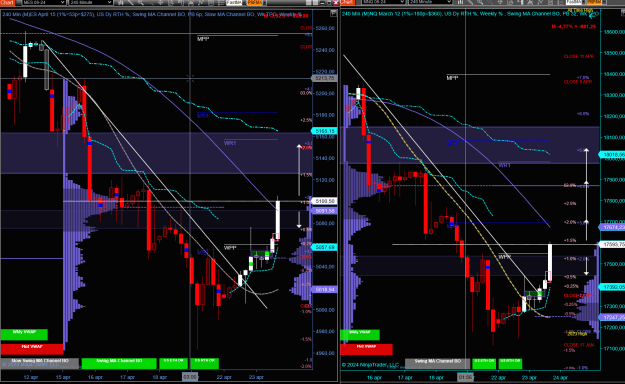
Task: Click 17 apr date on ES time axis
Action: [x=128, y=377]
